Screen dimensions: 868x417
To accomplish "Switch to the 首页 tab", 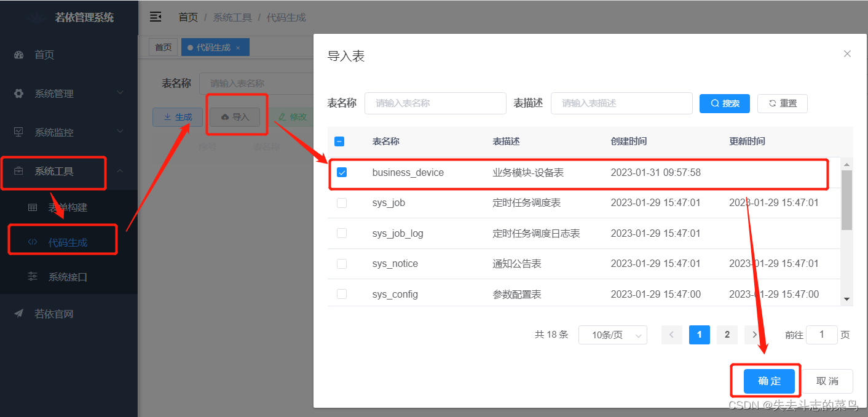I will click(163, 47).
